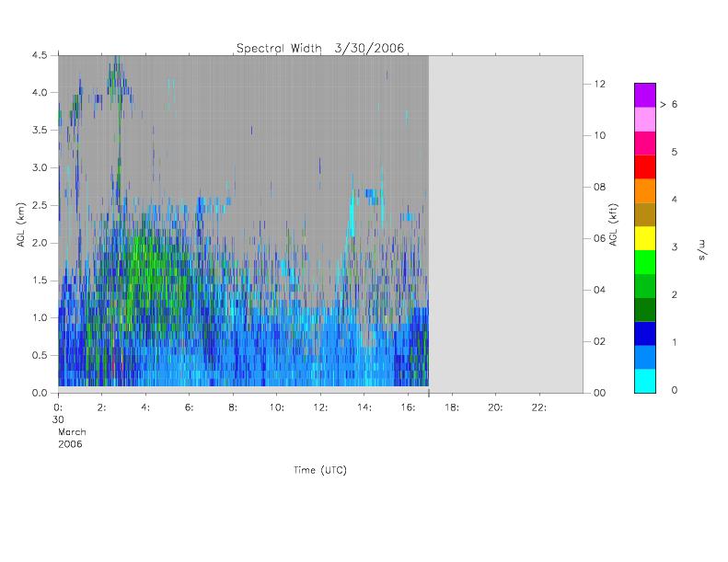The width and height of the screenshot is (728, 562).
Task: Click the '3' colorbar label
Action: (674, 247)
